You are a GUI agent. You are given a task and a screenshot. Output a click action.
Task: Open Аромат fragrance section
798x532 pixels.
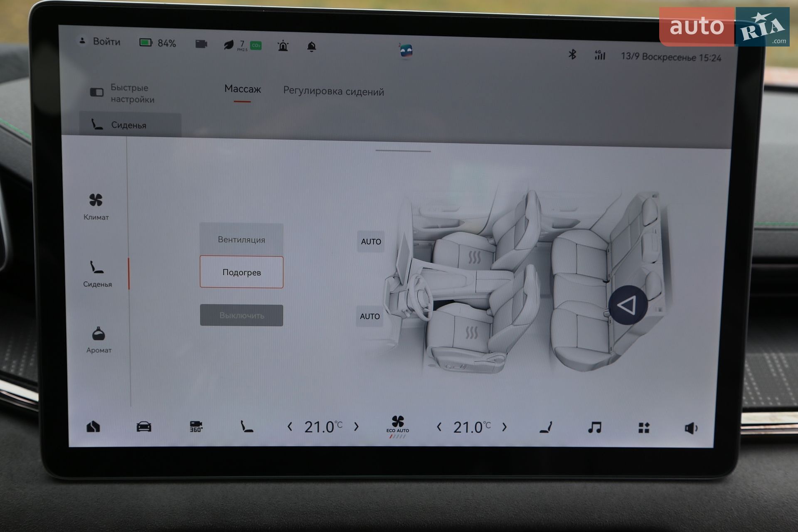pyautogui.click(x=99, y=340)
